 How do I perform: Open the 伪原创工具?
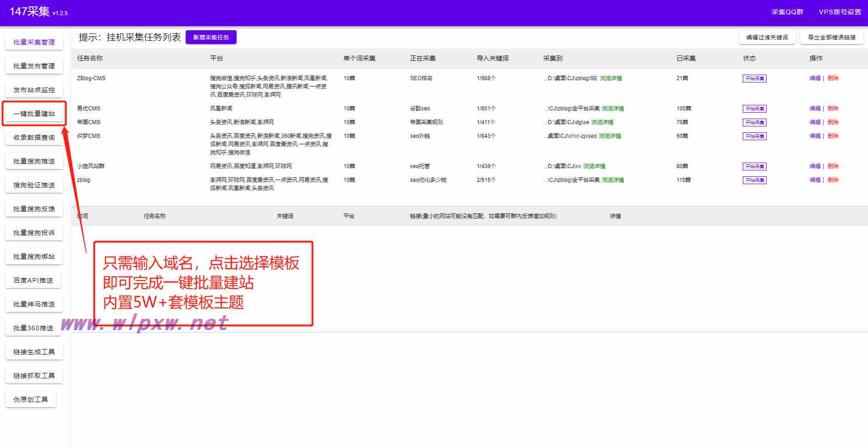click(x=31, y=399)
